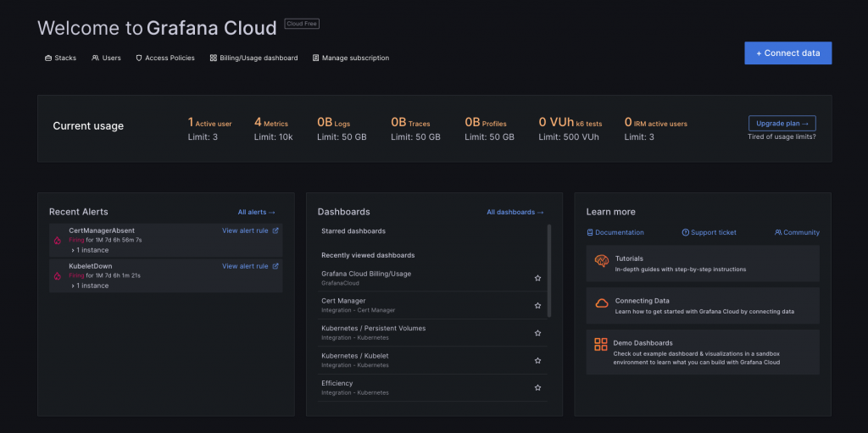Open the Community link

pos(797,232)
